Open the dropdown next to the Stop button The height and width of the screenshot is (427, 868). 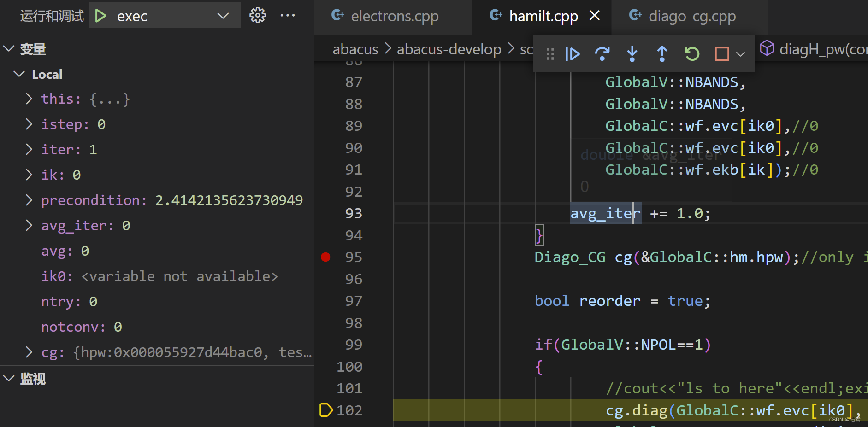[x=740, y=54]
